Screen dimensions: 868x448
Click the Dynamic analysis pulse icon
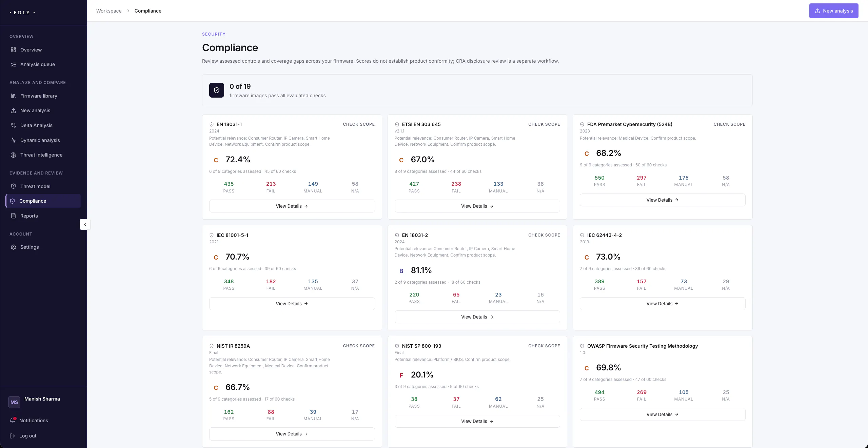(13, 140)
